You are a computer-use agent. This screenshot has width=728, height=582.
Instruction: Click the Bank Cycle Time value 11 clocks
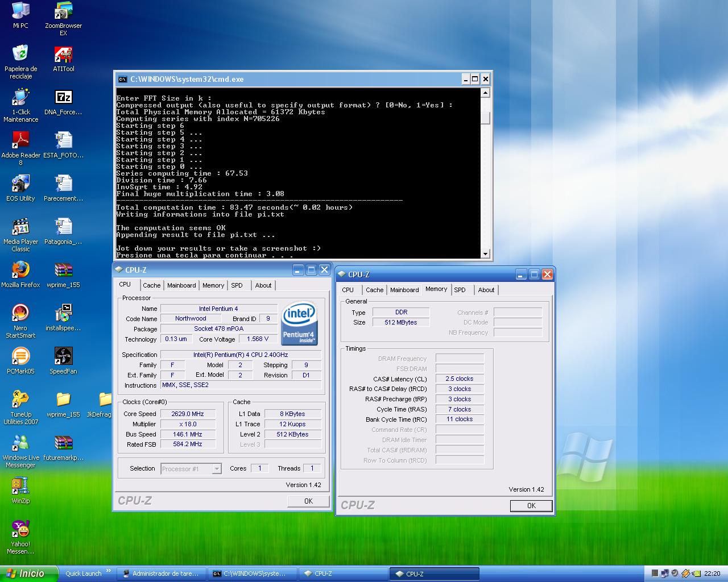point(460,419)
